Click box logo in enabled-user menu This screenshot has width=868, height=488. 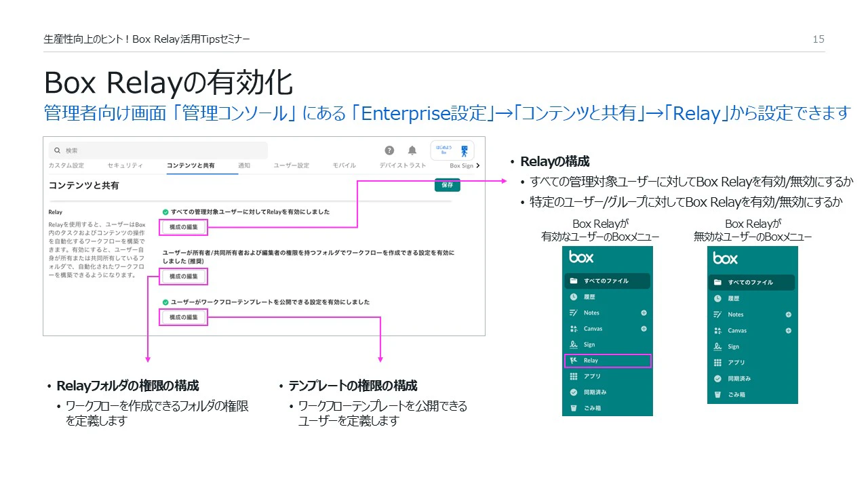581,257
